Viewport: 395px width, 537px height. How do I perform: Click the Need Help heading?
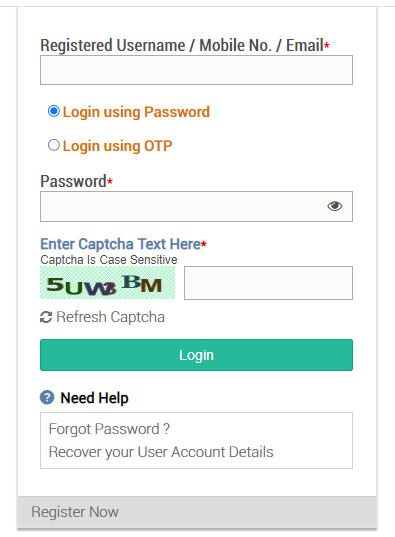tap(95, 398)
